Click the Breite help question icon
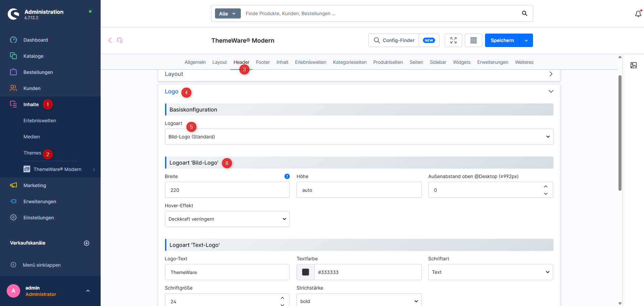The image size is (644, 306). tap(287, 176)
